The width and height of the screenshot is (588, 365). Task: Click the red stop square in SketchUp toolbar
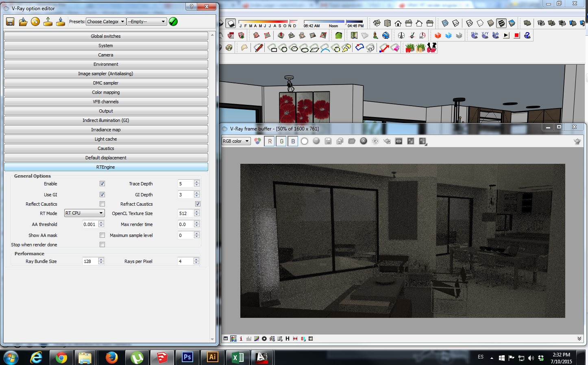(x=517, y=35)
